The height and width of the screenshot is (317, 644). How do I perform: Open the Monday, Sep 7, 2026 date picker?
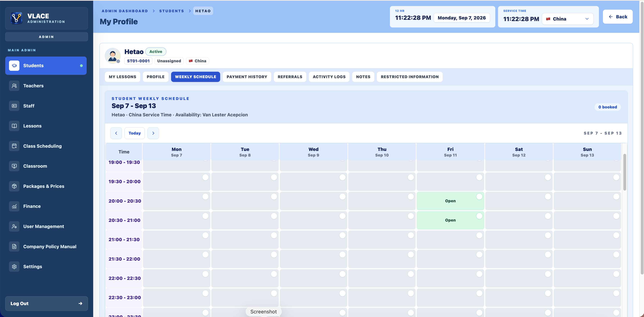coord(461,18)
